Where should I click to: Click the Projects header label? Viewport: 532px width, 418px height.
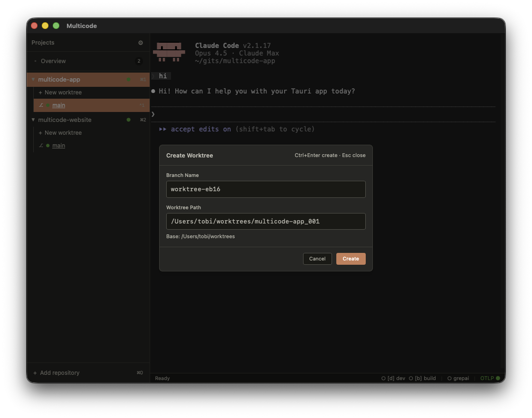43,42
